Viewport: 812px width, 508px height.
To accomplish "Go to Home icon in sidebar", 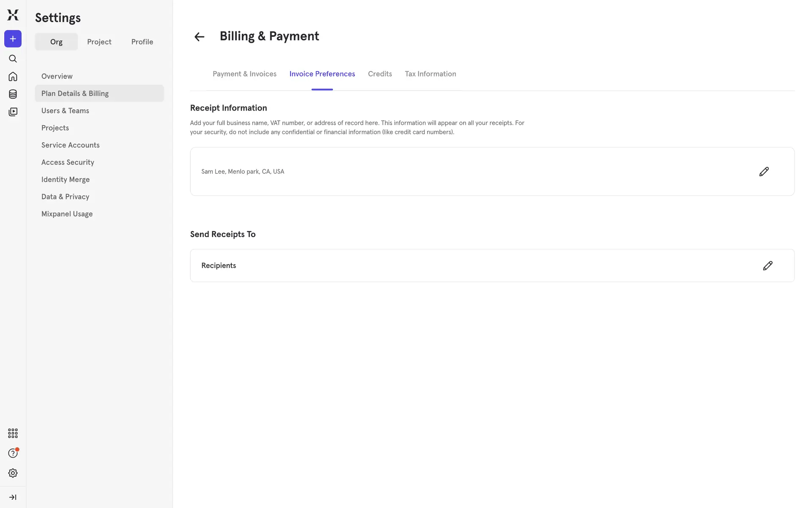I will point(13,77).
